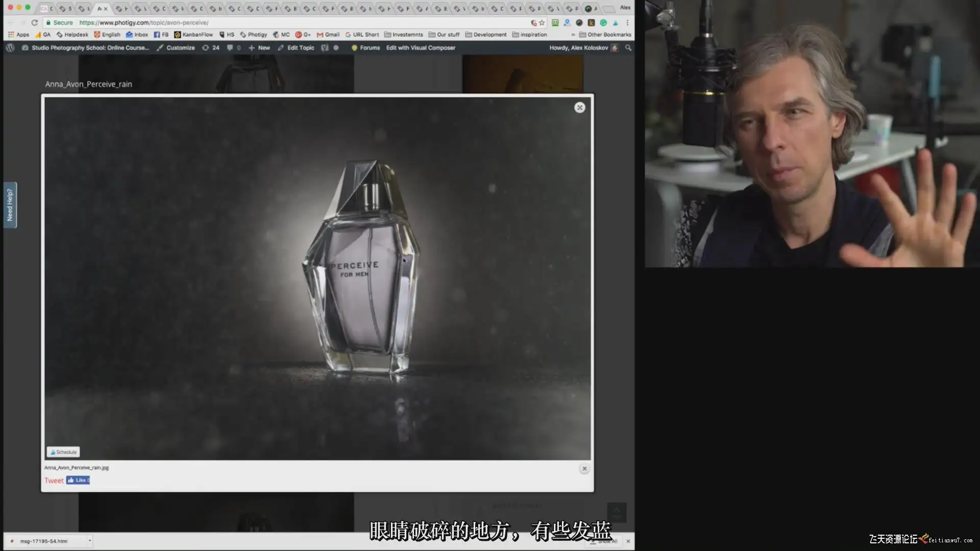Open the Forums admin bar link
This screenshot has width=980, height=551.
click(365, 47)
